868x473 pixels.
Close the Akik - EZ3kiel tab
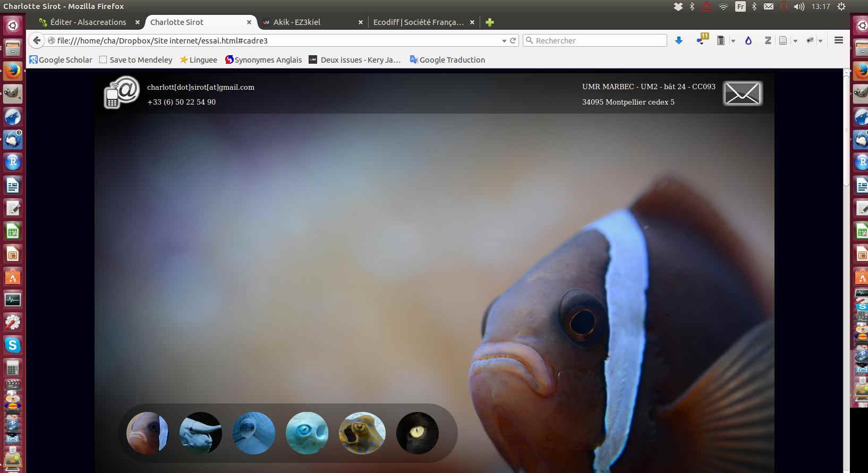(x=361, y=22)
